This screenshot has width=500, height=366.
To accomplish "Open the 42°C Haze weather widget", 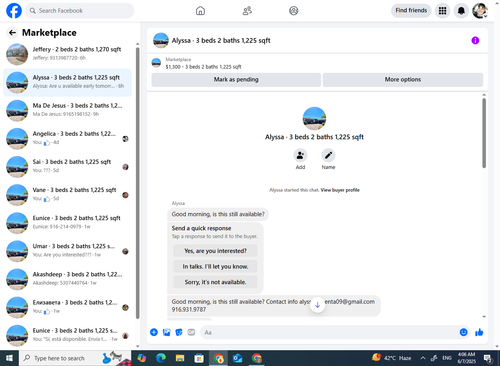I will [392, 358].
